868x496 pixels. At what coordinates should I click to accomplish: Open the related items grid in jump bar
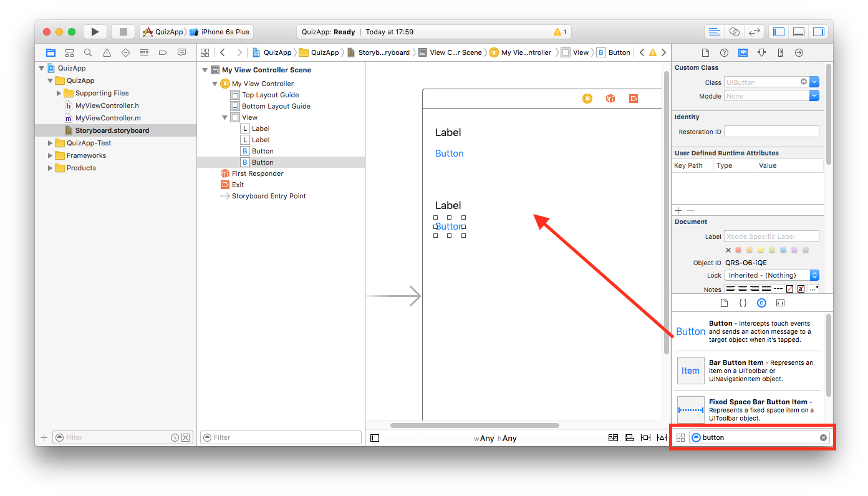(205, 52)
